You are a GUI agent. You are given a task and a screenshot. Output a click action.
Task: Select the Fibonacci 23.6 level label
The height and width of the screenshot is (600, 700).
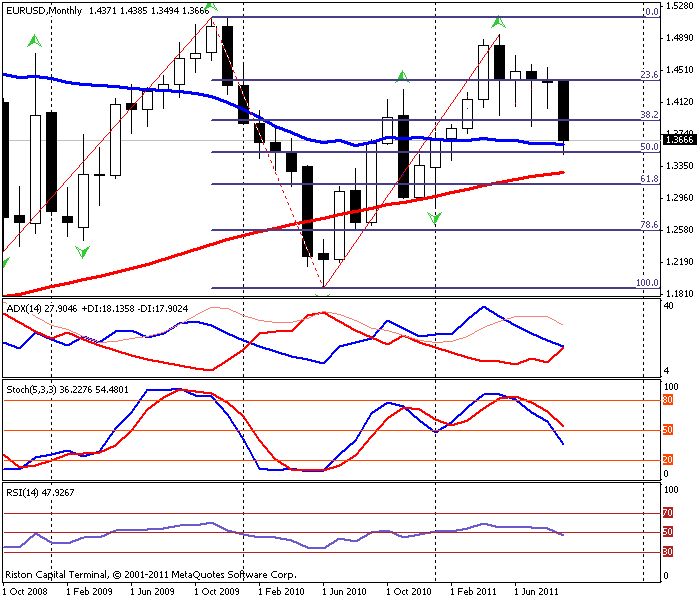pos(650,74)
